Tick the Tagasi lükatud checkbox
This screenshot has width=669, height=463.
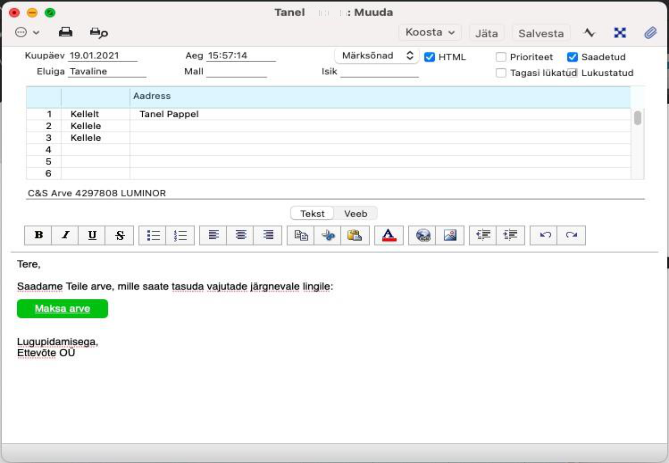click(501, 73)
